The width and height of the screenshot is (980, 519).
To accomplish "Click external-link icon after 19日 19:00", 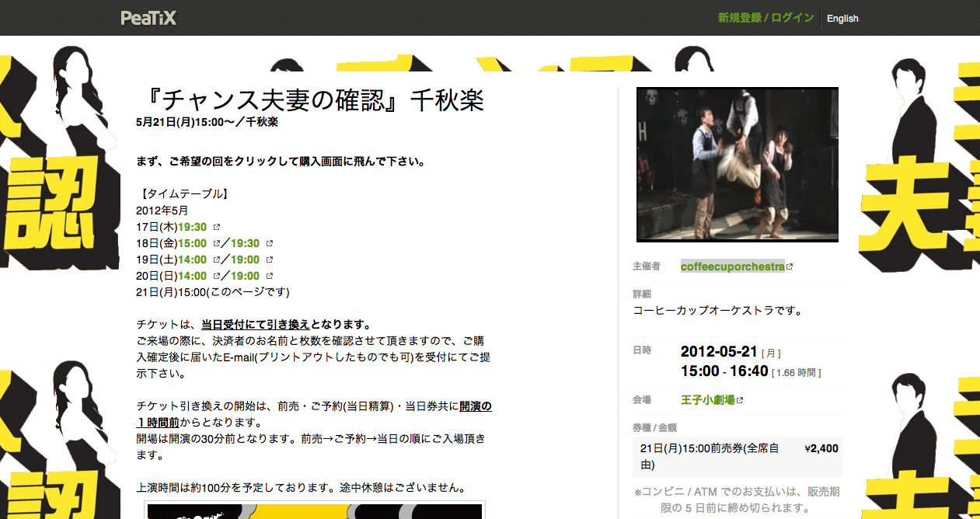I will click(270, 259).
